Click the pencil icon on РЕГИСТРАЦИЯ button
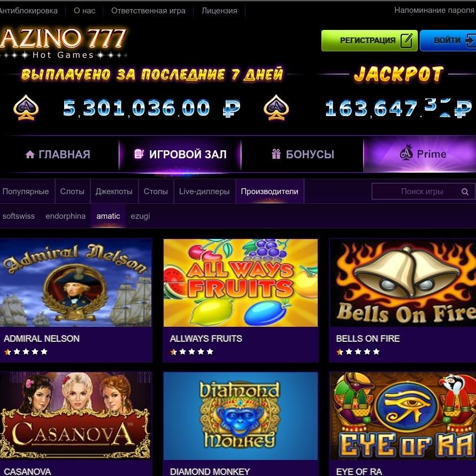476x476 pixels. coord(406,40)
